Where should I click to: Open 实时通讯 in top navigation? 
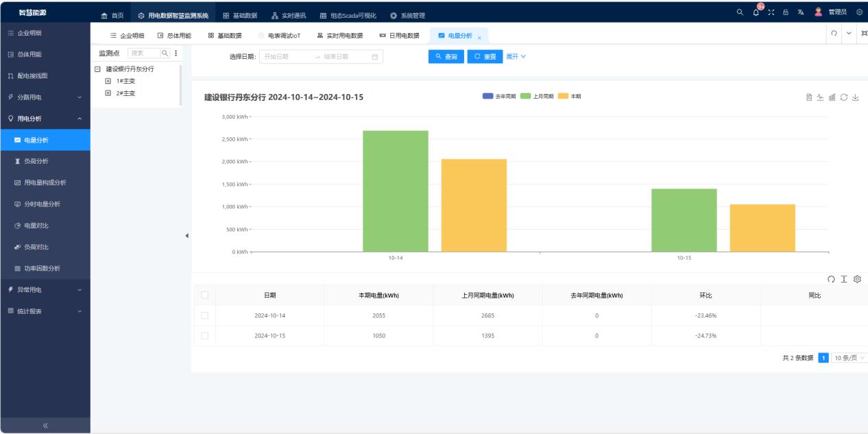coord(289,16)
